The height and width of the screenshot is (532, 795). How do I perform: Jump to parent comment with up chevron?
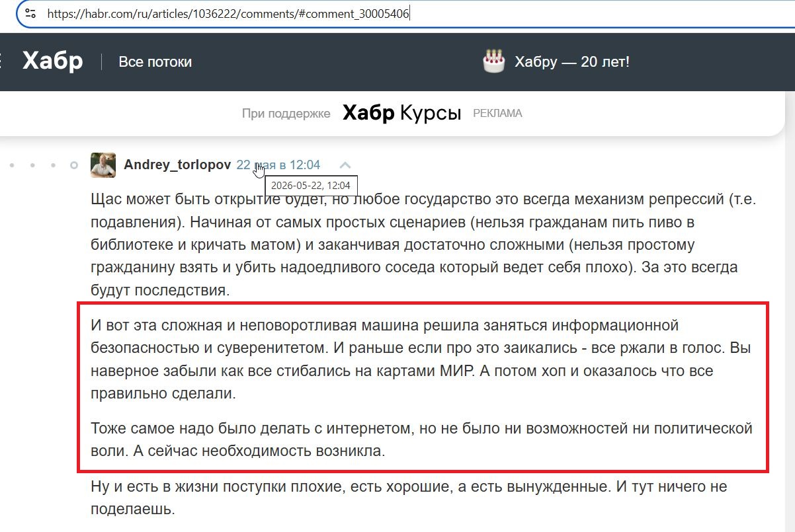pyautogui.click(x=345, y=165)
